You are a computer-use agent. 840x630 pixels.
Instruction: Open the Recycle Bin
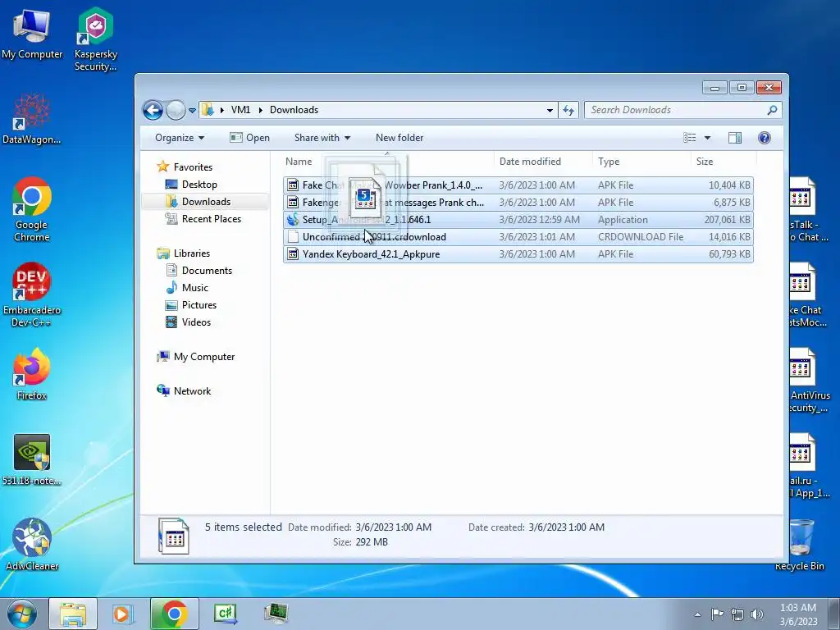click(800, 546)
